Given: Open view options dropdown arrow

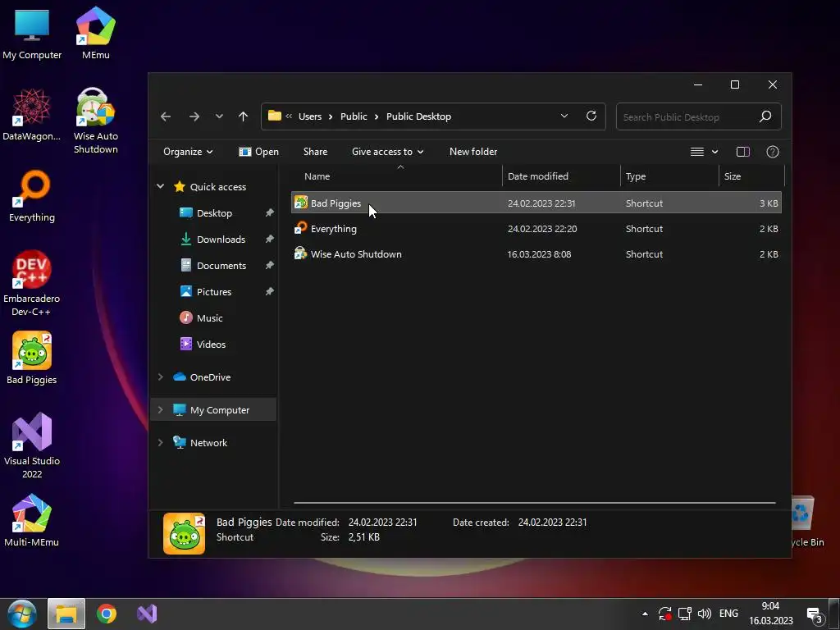Looking at the screenshot, I should tap(714, 152).
